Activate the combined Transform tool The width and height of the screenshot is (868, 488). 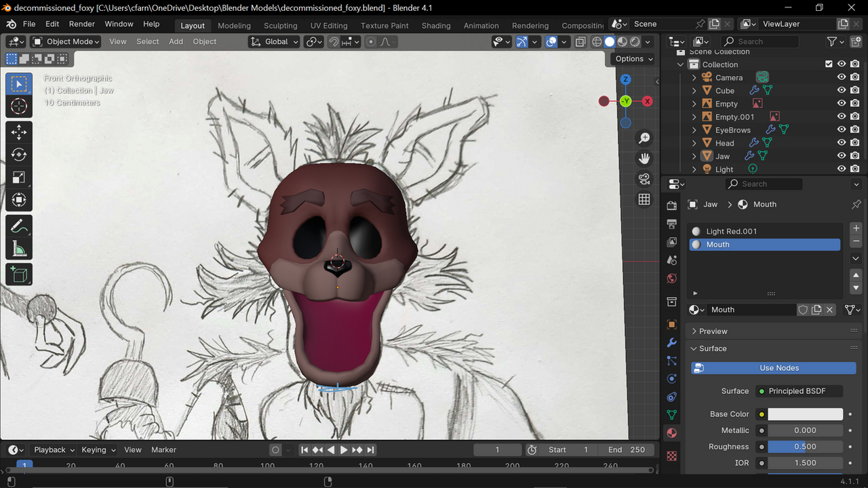[x=19, y=199]
